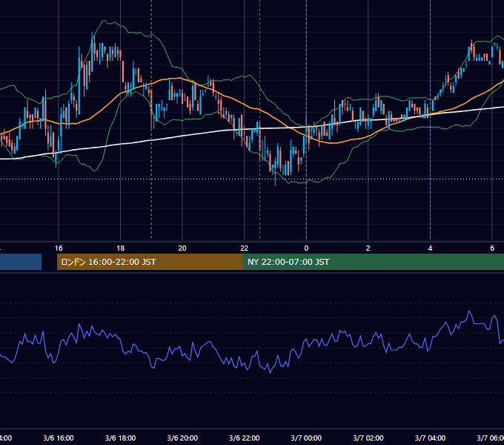
Task: Click the hour label 4 on upper axis
Action: [430, 248]
